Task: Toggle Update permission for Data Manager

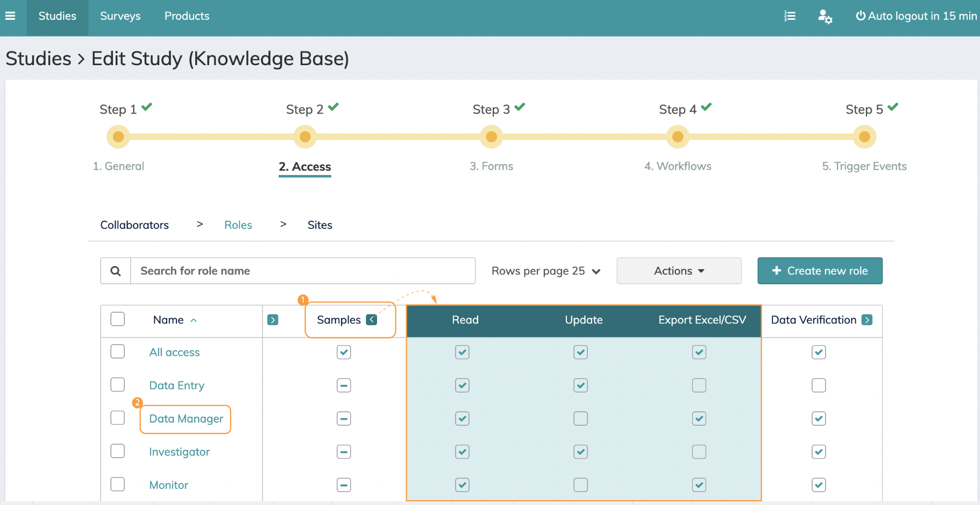Action: (x=580, y=419)
